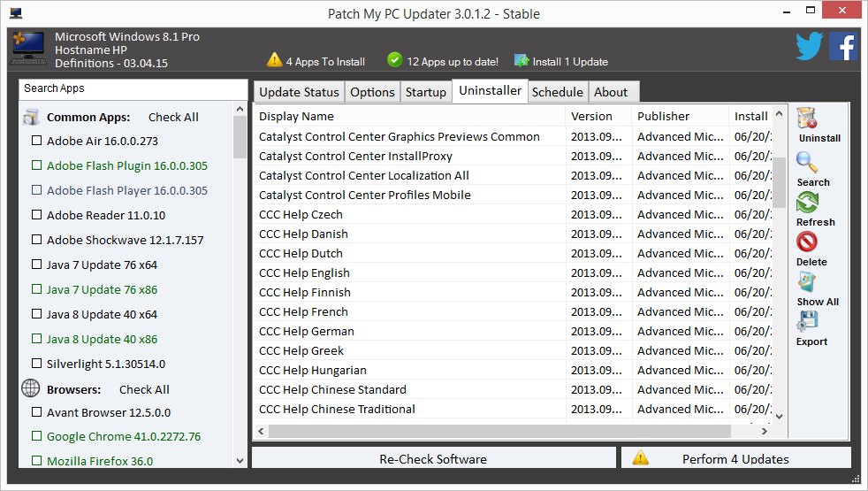The image size is (868, 491).
Task: Click the warning icon on Perform Updates button
Action: pos(641,457)
